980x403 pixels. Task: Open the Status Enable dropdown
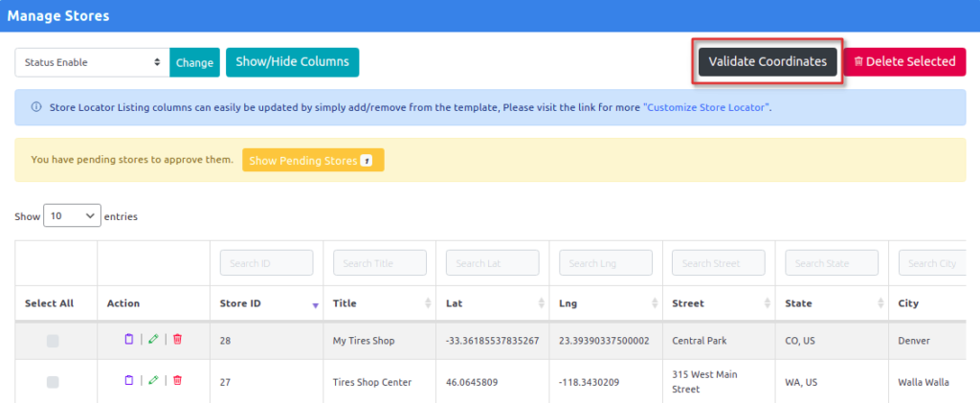93,62
